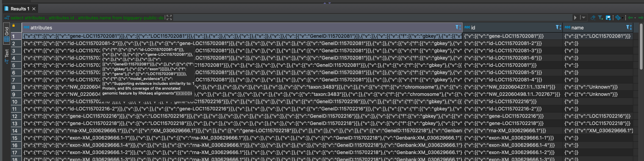Click id cell "rna-XM_030629666.1"
Viewport: 644px width, 161px height.
pyautogui.click(x=512, y=131)
